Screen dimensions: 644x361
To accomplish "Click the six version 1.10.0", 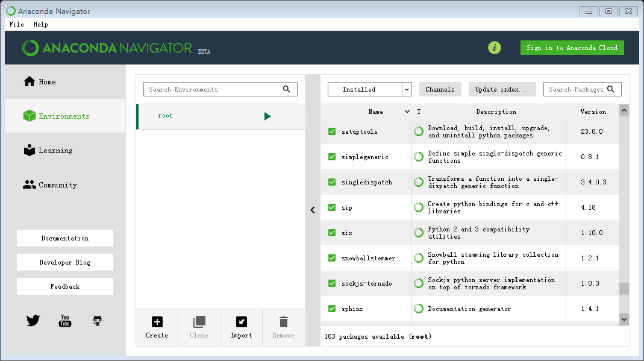I will point(592,233).
